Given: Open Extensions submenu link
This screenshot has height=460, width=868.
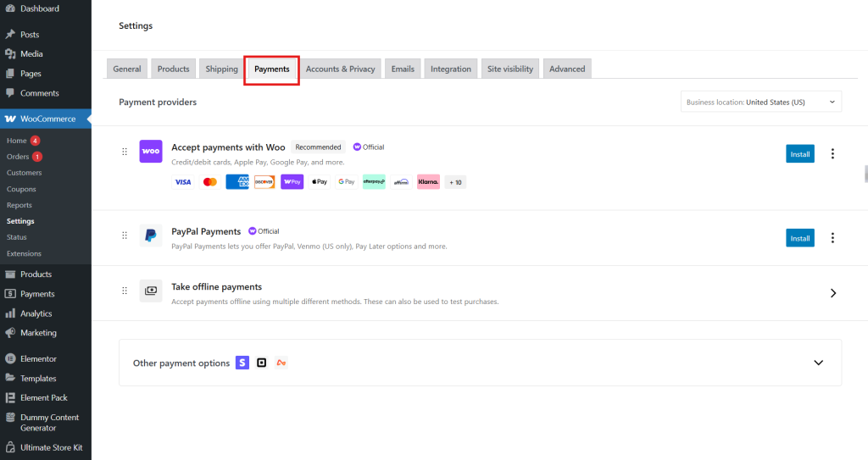Looking at the screenshot, I should point(24,253).
